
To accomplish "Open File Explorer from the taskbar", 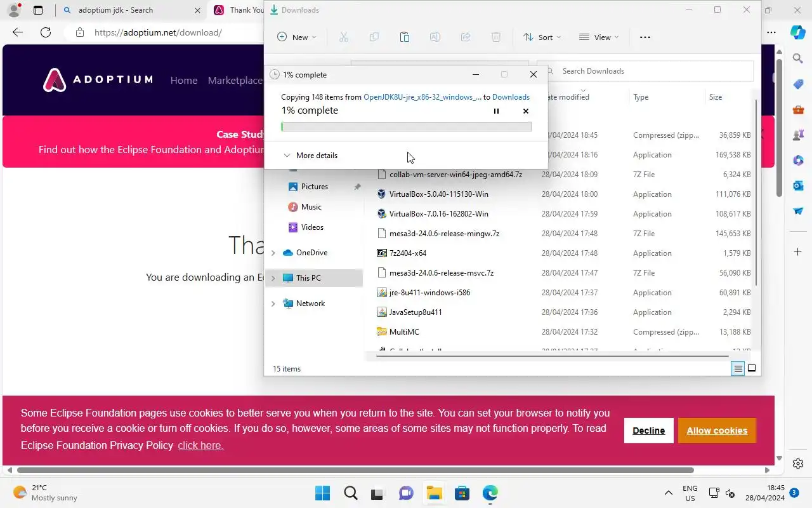I will (x=434, y=493).
